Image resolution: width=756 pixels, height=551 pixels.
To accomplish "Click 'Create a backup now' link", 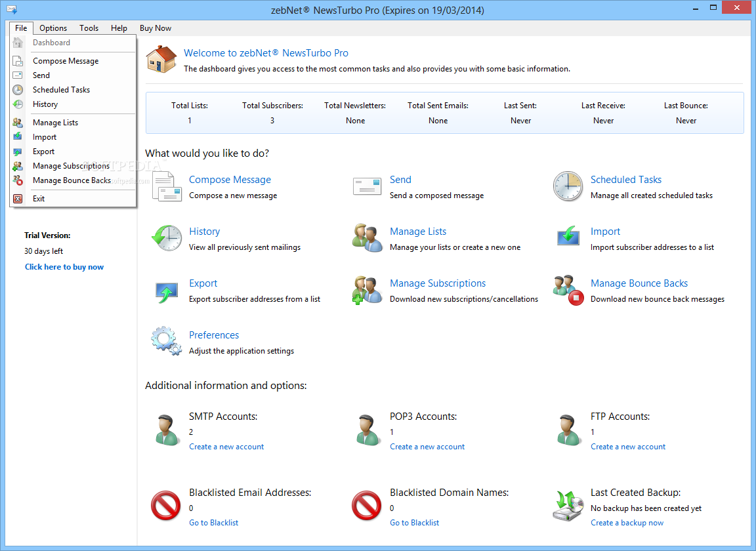I will [627, 523].
